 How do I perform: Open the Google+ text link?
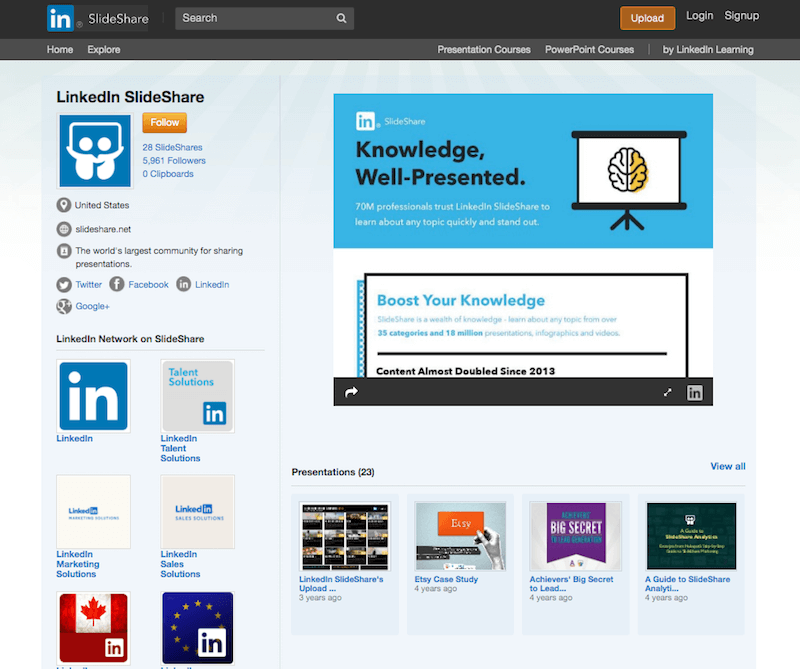(92, 306)
